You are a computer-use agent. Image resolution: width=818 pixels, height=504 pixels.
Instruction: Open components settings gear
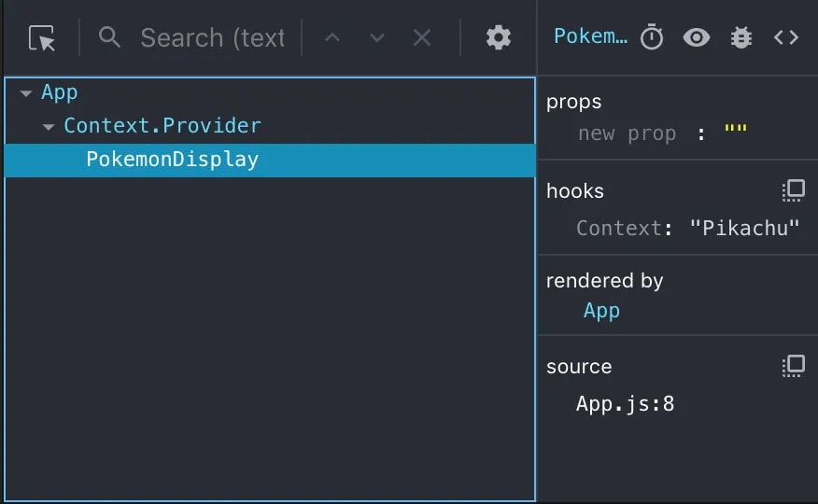[x=499, y=37]
